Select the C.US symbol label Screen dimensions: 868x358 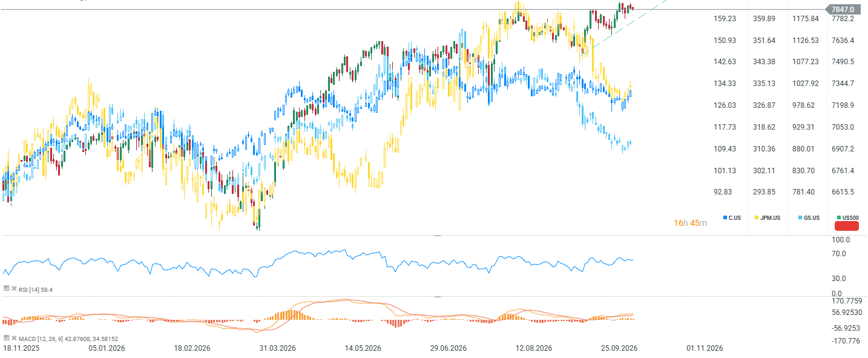tap(734, 217)
